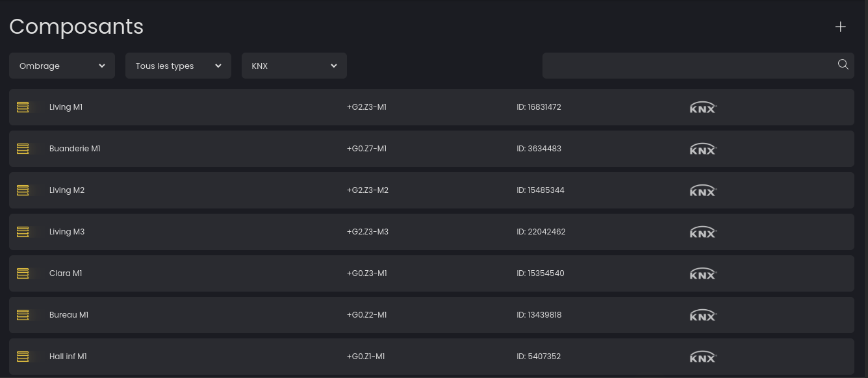Select the Hall inf M1 entry
Screen dimensions: 868x378
click(x=68, y=357)
